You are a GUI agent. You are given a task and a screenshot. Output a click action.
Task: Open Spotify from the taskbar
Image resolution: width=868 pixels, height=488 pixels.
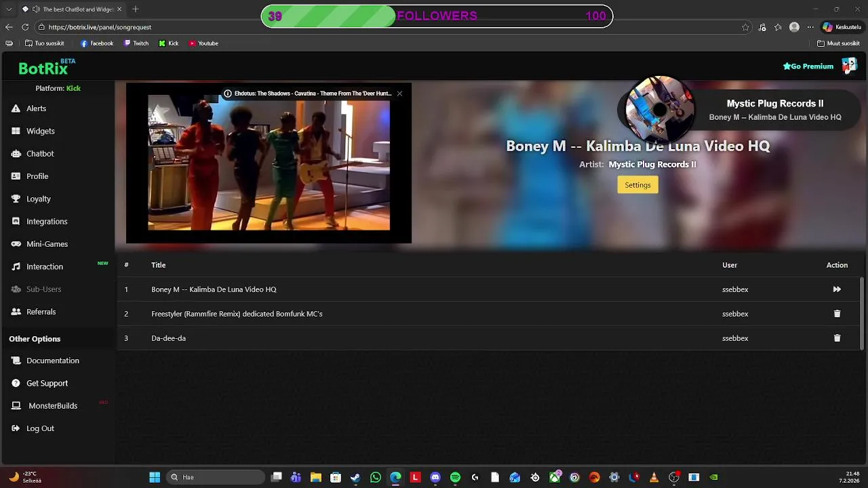pos(455,477)
